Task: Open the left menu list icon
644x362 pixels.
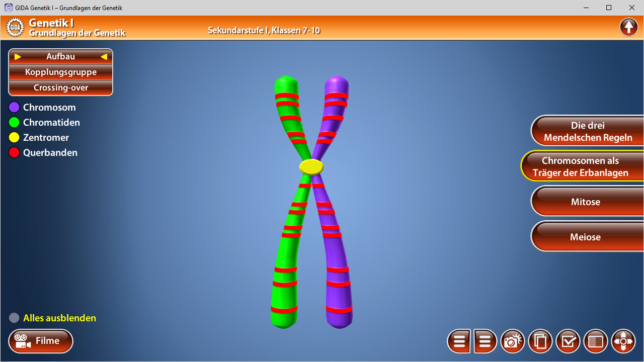Action: click(x=459, y=341)
